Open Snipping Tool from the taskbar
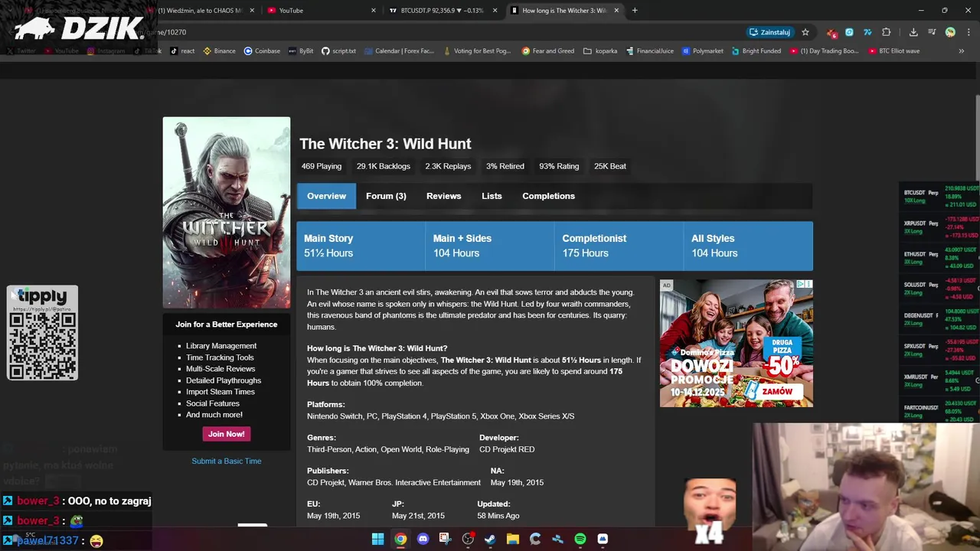980x551 pixels. 445,539
